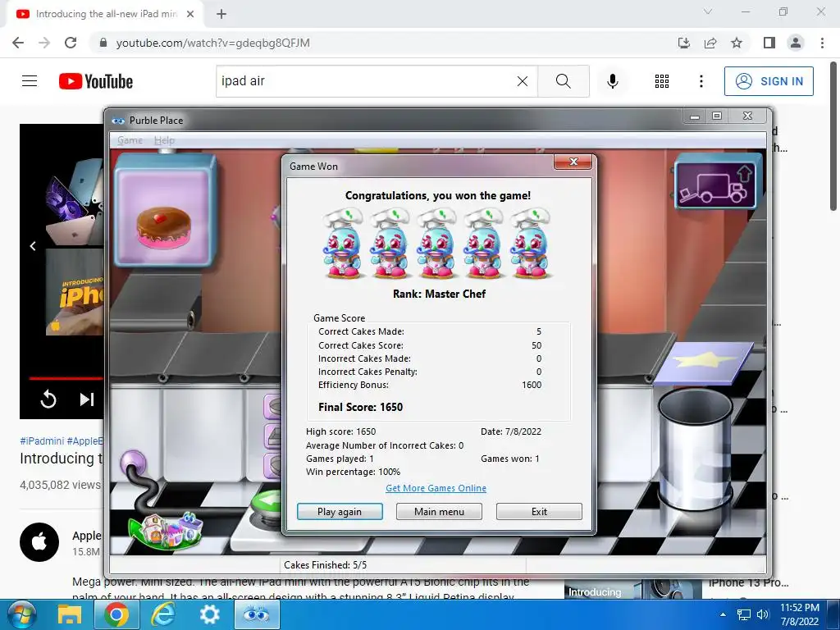
Task: Click Exit in Game Won dialog
Action: pyautogui.click(x=539, y=512)
